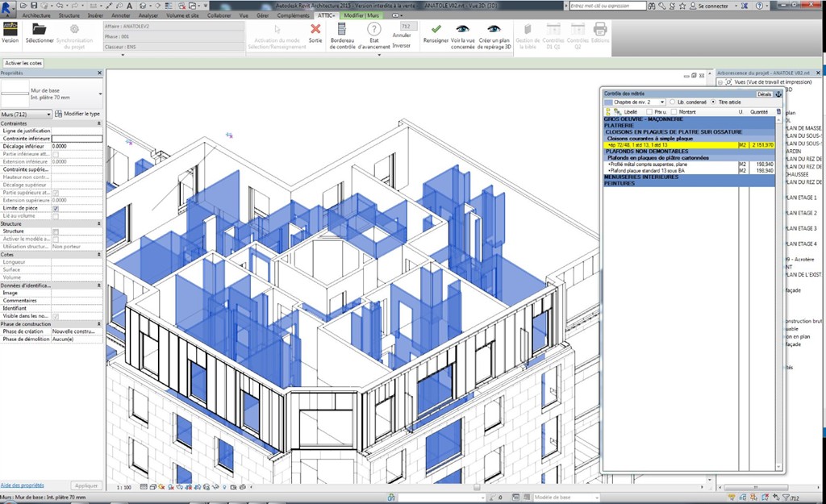Enable the Prix u. checkbox

pos(650,111)
